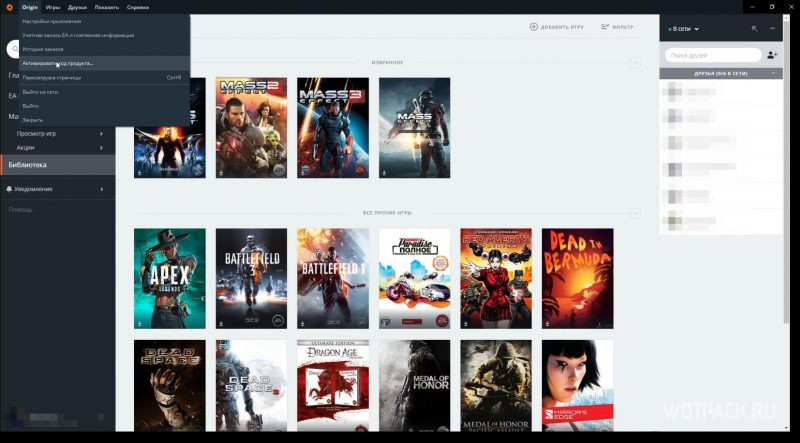Minimize the friends panel with dash icon
800x443 pixels.
772,29
